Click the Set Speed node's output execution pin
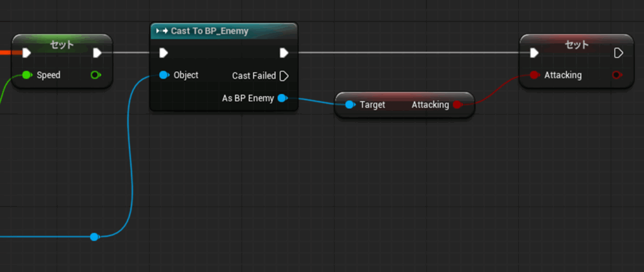Screen dimensions: 644x272 click(x=97, y=52)
